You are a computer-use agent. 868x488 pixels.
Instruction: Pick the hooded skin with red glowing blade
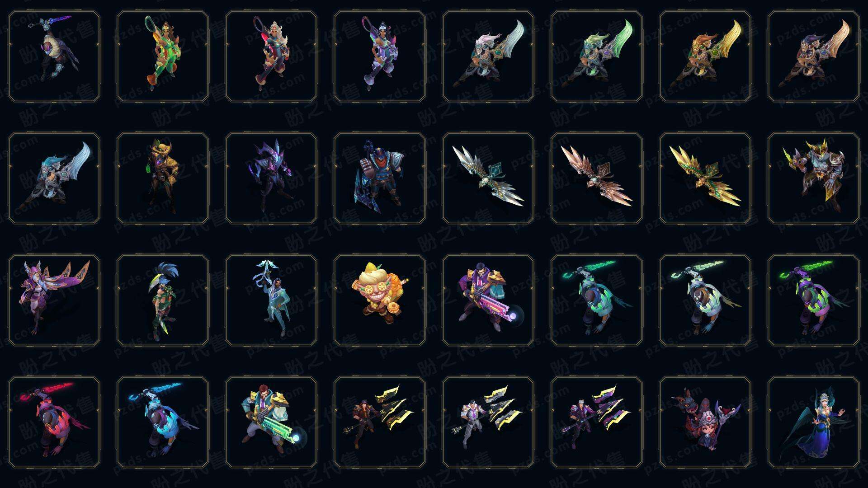click(54, 422)
